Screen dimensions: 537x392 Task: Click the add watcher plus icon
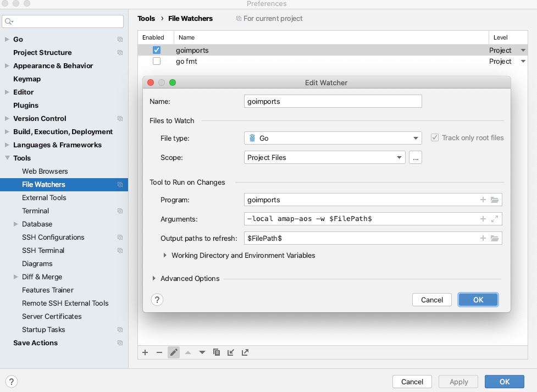145,352
